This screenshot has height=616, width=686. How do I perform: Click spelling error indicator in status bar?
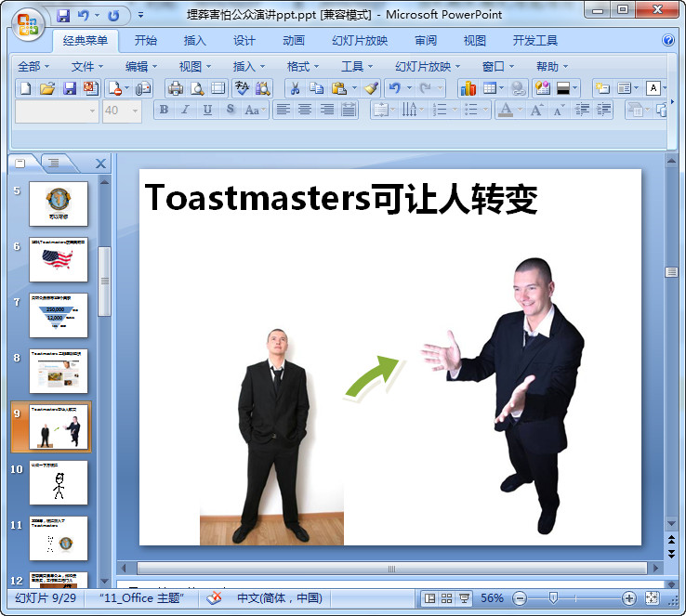(x=214, y=597)
